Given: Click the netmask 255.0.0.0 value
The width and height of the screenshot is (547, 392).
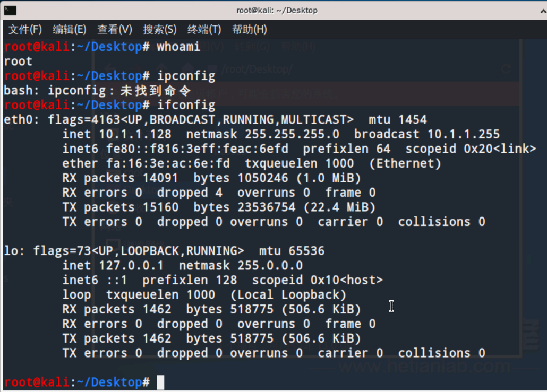Looking at the screenshot, I should coord(270,266).
